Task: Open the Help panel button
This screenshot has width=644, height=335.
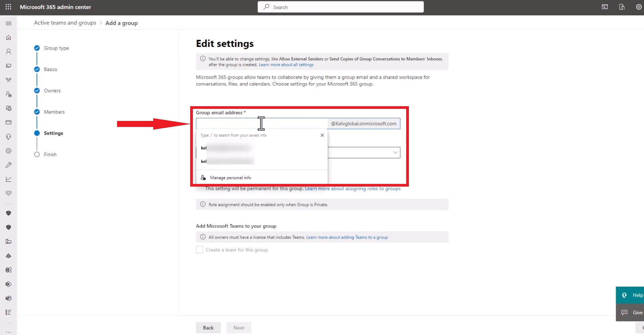Action: tap(630, 295)
